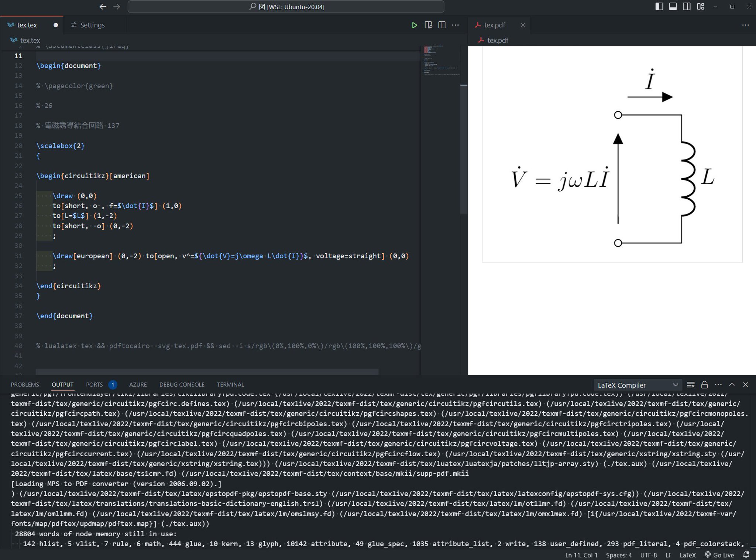Open the Settings editor tab

pos(92,25)
